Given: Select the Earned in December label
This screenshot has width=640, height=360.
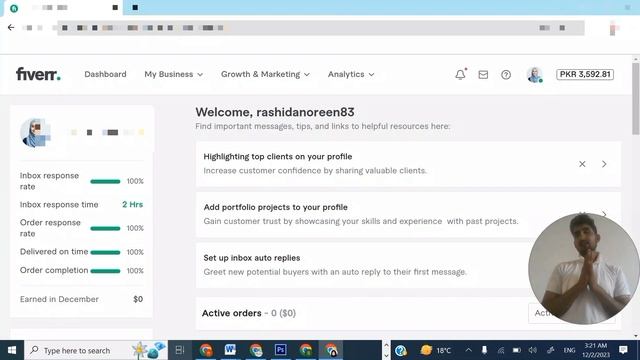Looking at the screenshot, I should click(x=59, y=299).
